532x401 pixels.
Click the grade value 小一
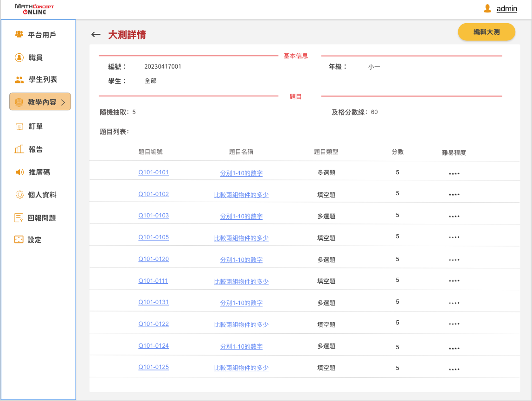[374, 67]
